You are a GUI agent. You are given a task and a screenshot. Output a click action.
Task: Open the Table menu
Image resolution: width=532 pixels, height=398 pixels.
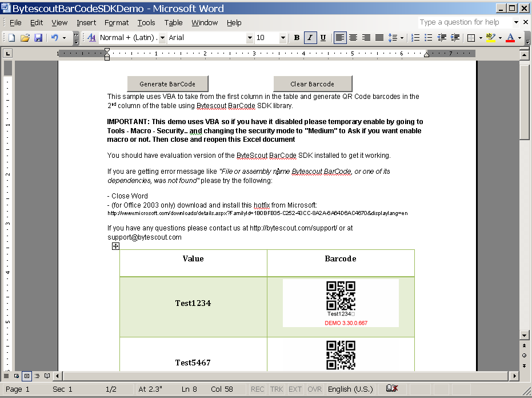[173, 23]
